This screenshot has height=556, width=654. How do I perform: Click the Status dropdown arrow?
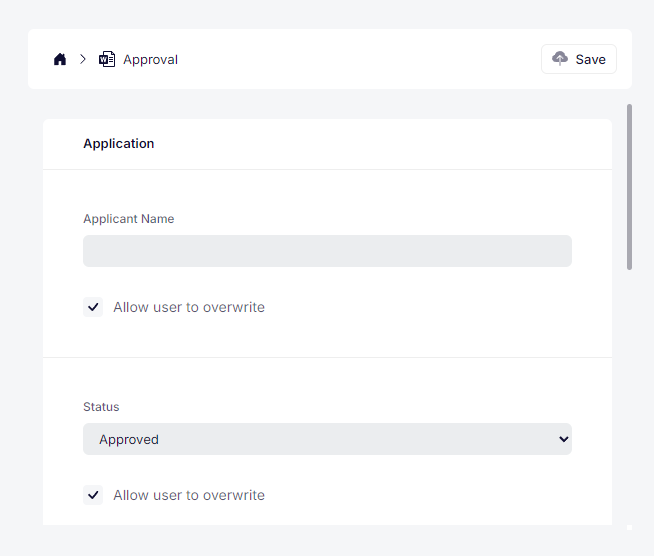coord(563,439)
